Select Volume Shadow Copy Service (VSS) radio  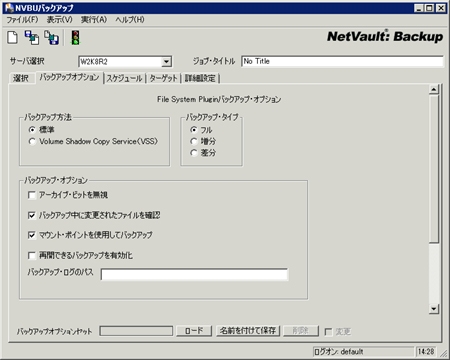tap(32, 141)
